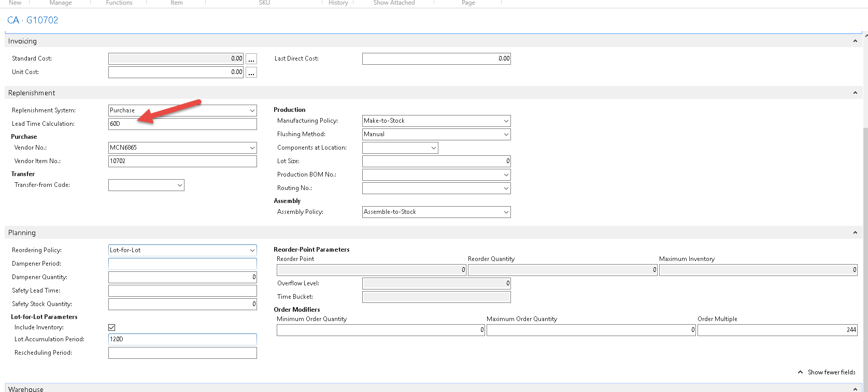
Task: Click the Lead Time Calculation field
Action: pyautogui.click(x=182, y=124)
